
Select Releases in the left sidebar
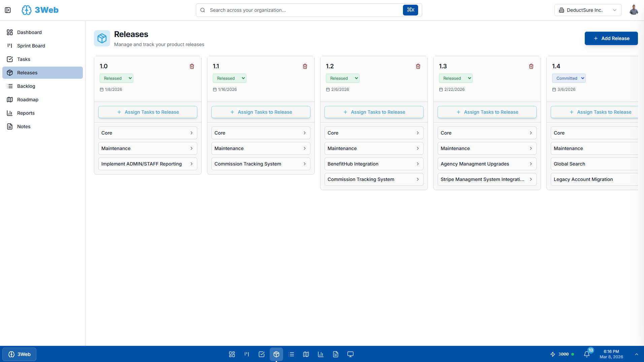point(42,72)
